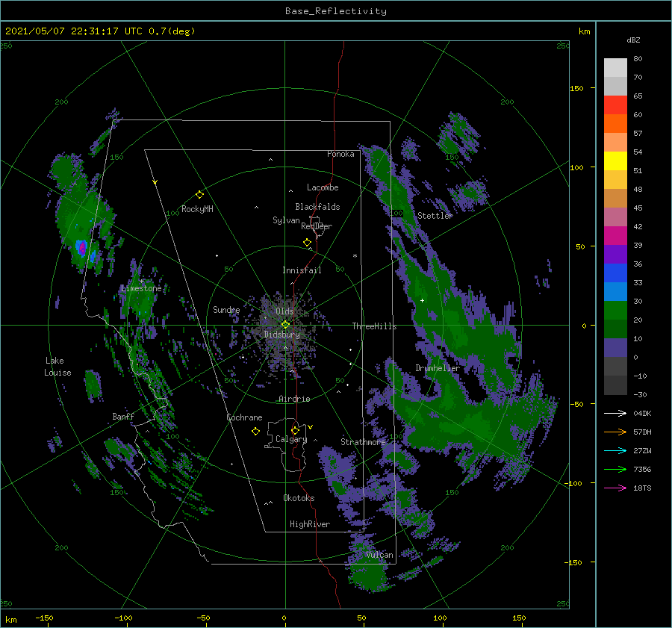Image resolution: width=672 pixels, height=628 pixels.
Task: Pick the dark blue 33-36 dBZ swatch
Action: [x=615, y=273]
